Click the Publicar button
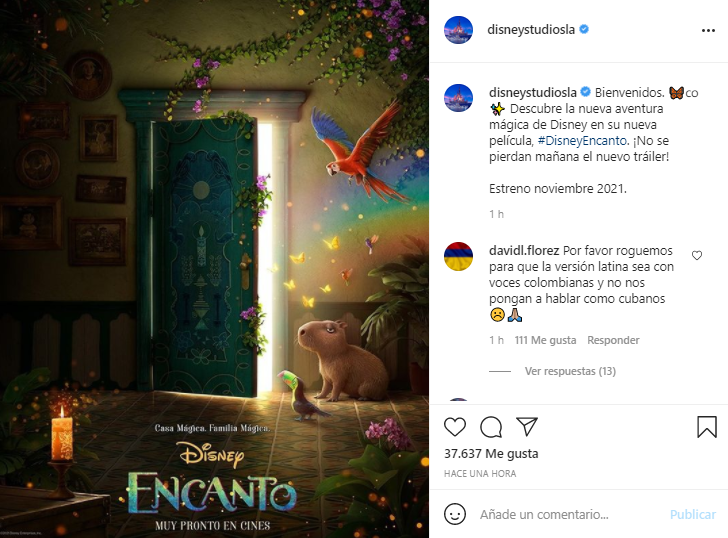 [693, 514]
